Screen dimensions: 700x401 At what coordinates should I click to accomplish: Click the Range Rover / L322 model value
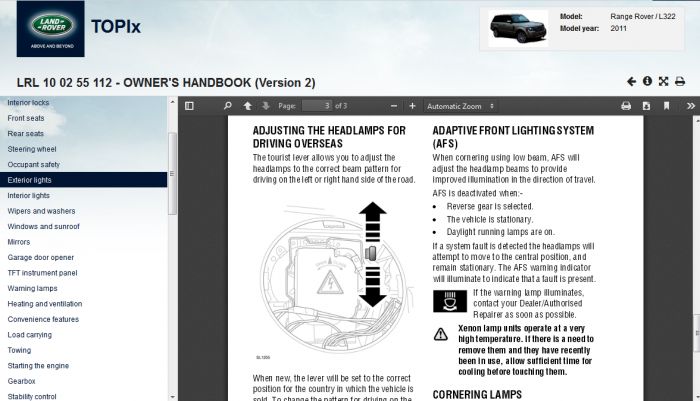(x=643, y=17)
